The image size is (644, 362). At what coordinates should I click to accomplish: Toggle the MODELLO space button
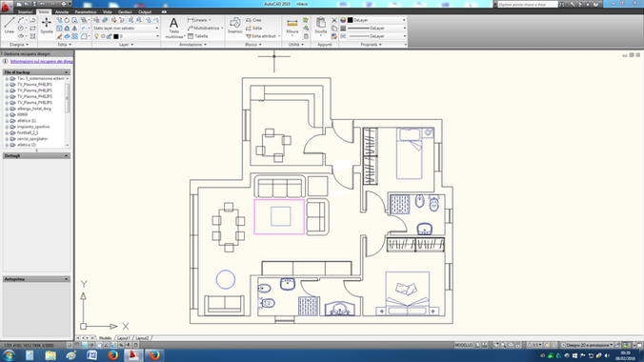coord(463,345)
